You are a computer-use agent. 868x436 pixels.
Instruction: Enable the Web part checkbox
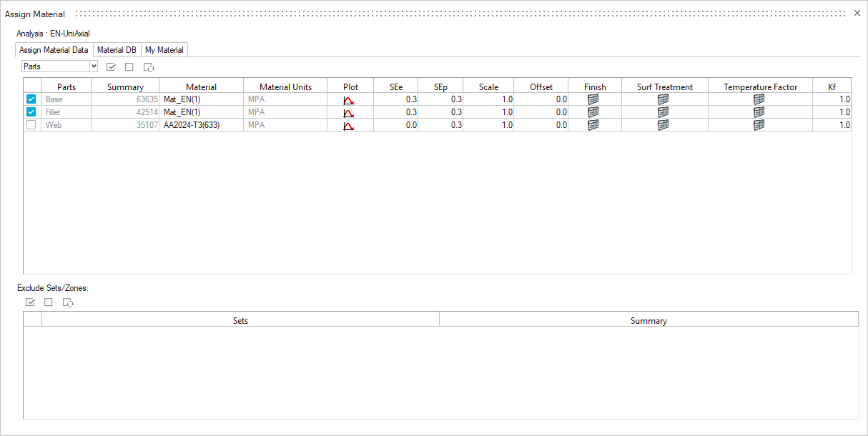31,125
